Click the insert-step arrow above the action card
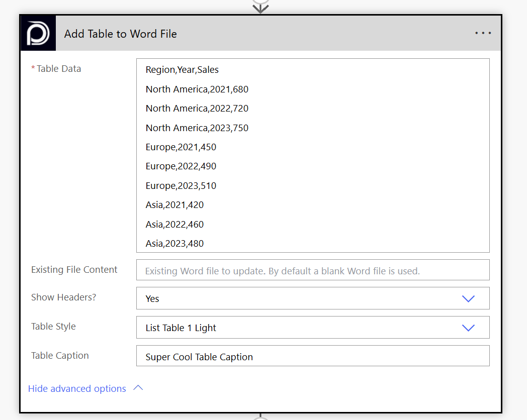The height and width of the screenshot is (420, 527). click(260, 7)
